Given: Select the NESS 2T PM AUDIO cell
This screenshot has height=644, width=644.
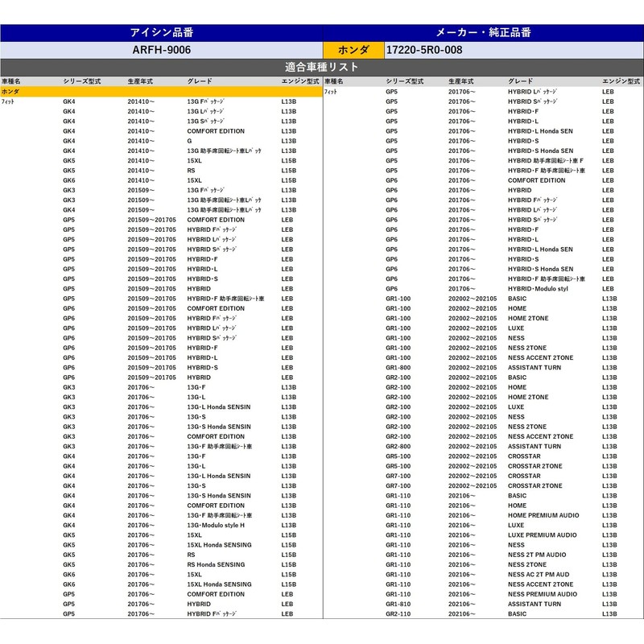Looking at the screenshot, I should pyautogui.click(x=537, y=555).
